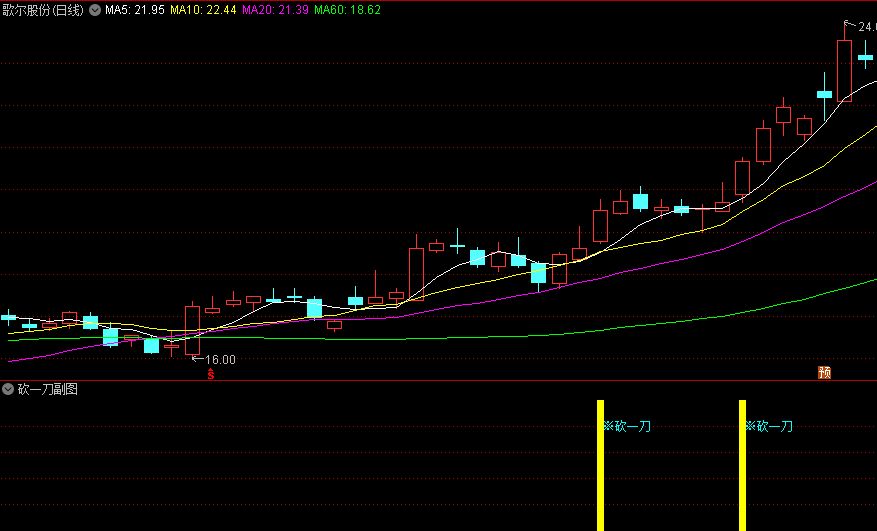Open dropdown next to 歌尔股份(日线) title
Image resolution: width=877 pixels, height=531 pixels.
pos(95,10)
